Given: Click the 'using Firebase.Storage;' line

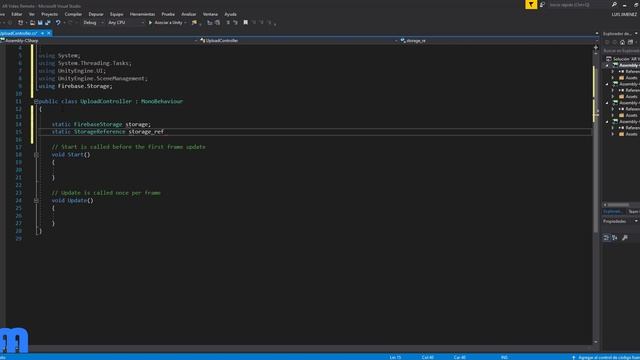Looking at the screenshot, I should [x=75, y=86].
